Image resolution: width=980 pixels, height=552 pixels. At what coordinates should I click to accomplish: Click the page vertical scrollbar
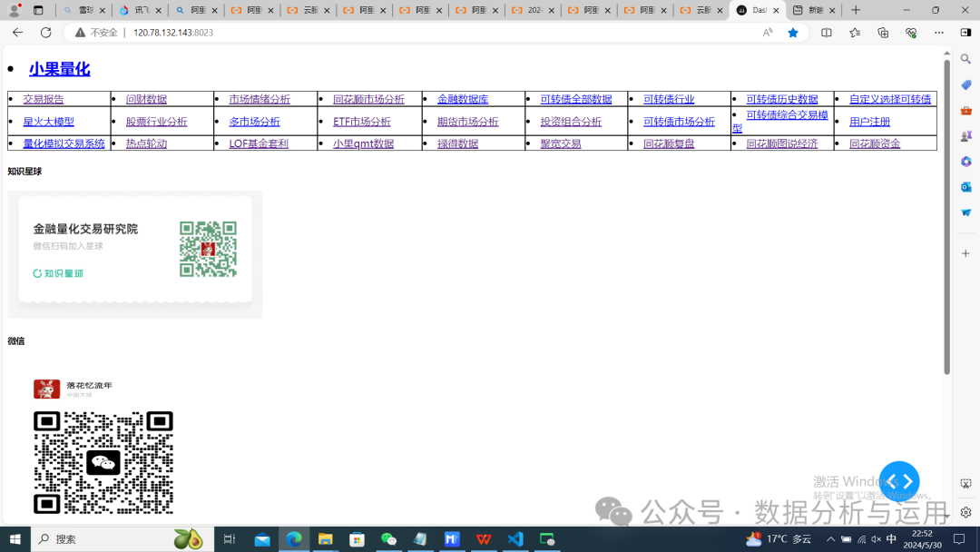[946, 219]
